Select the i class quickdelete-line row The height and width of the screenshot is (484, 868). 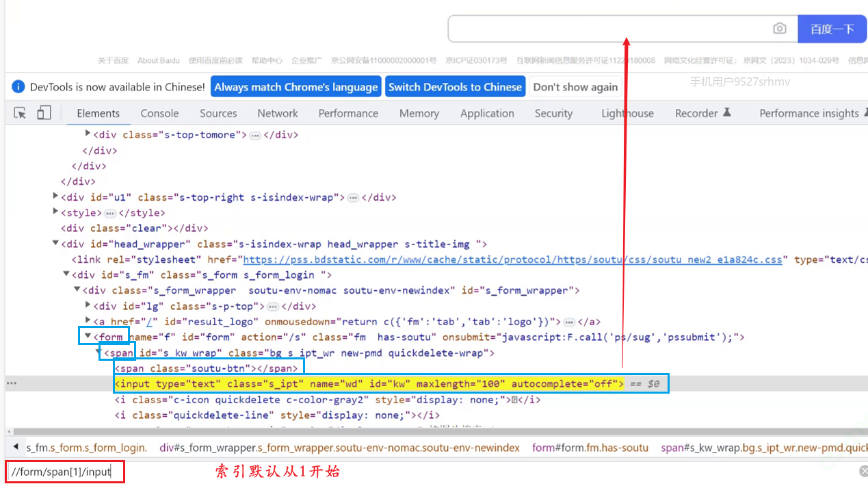(276, 415)
